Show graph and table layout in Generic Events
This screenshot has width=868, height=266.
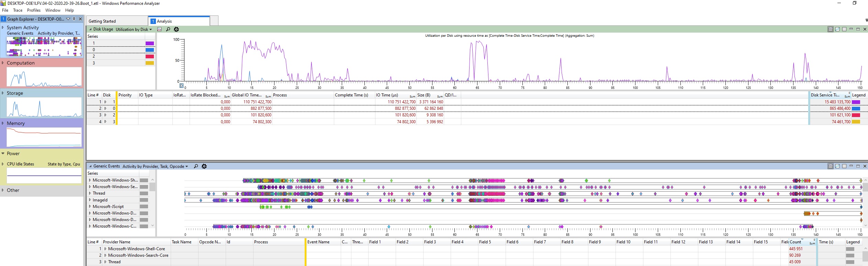click(x=830, y=166)
